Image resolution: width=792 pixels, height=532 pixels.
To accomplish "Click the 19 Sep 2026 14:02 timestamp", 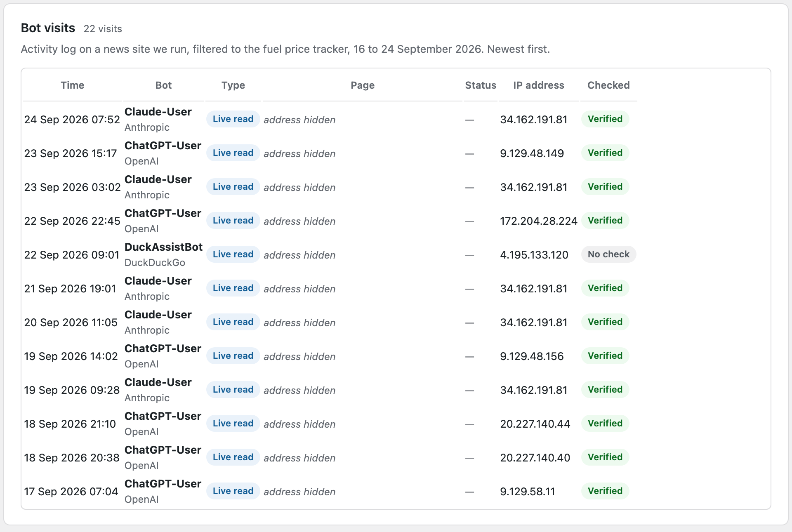I will pyautogui.click(x=71, y=356).
